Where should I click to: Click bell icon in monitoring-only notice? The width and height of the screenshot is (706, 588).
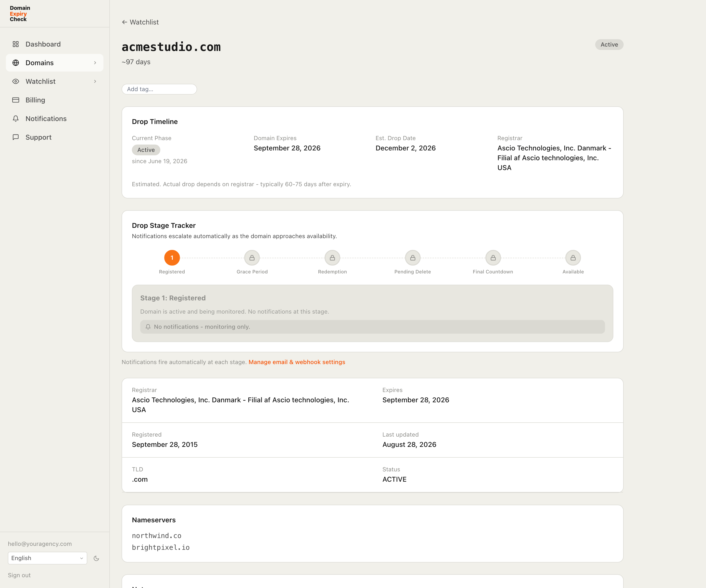(x=148, y=327)
